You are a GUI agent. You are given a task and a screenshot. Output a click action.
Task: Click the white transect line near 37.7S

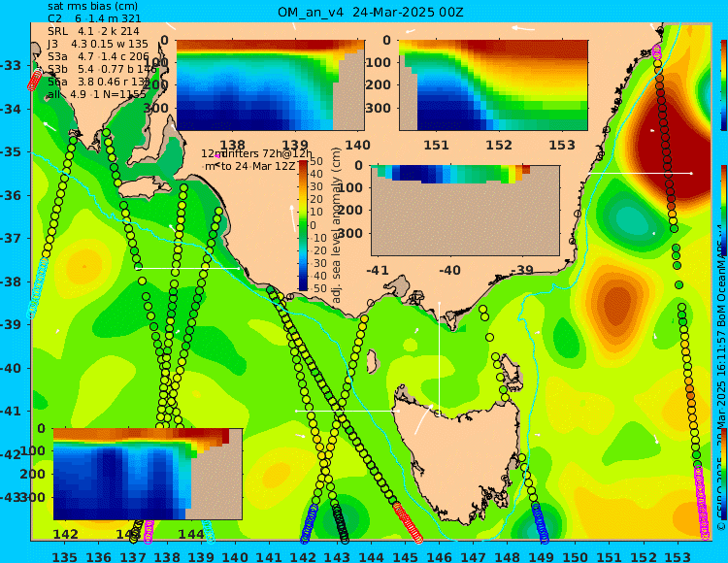187,268
